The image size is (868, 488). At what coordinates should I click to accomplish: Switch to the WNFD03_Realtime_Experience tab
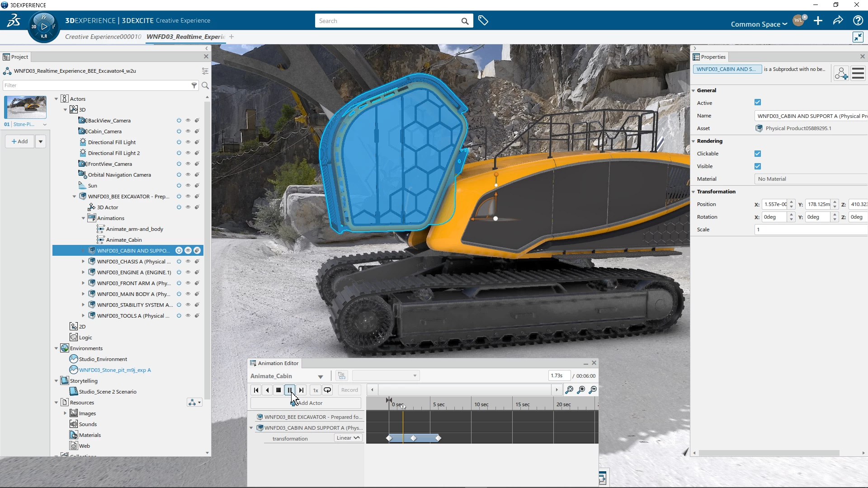[185, 37]
